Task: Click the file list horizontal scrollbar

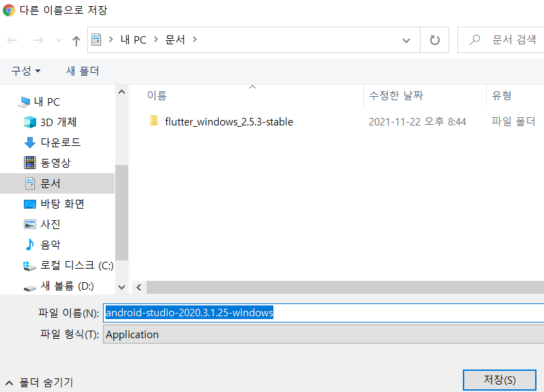Action: (x=345, y=287)
